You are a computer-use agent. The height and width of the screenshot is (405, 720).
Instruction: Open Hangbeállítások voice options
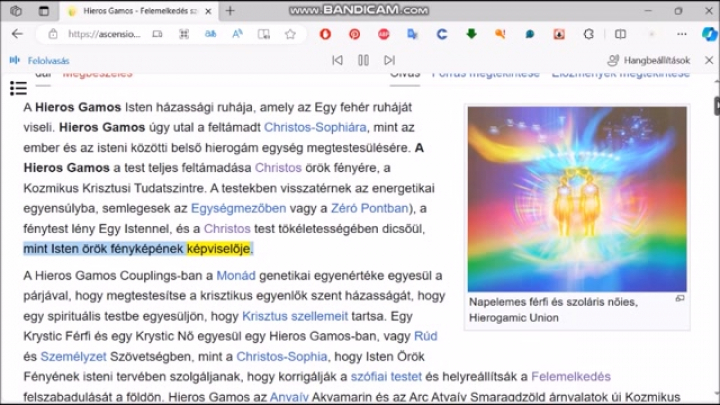(649, 60)
